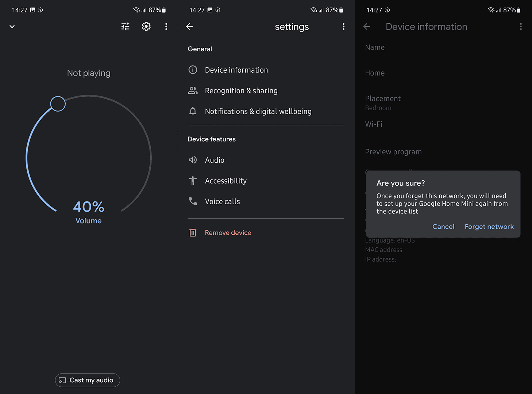Open the Device information info icon

click(x=193, y=70)
